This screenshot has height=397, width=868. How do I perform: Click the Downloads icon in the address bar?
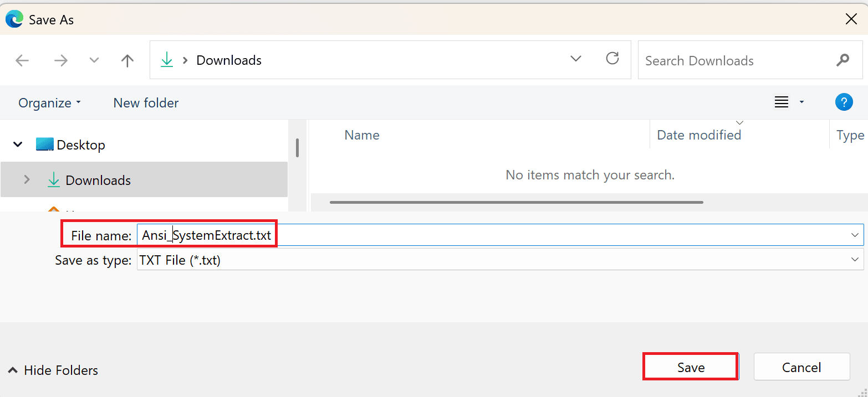tap(166, 60)
